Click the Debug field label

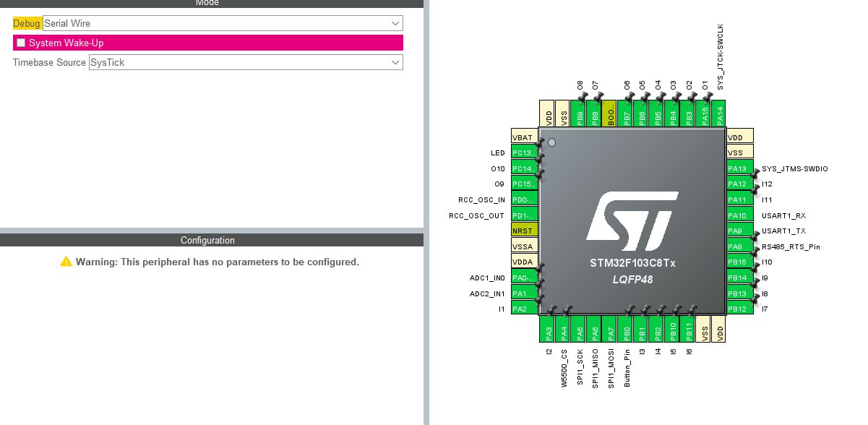click(x=27, y=23)
